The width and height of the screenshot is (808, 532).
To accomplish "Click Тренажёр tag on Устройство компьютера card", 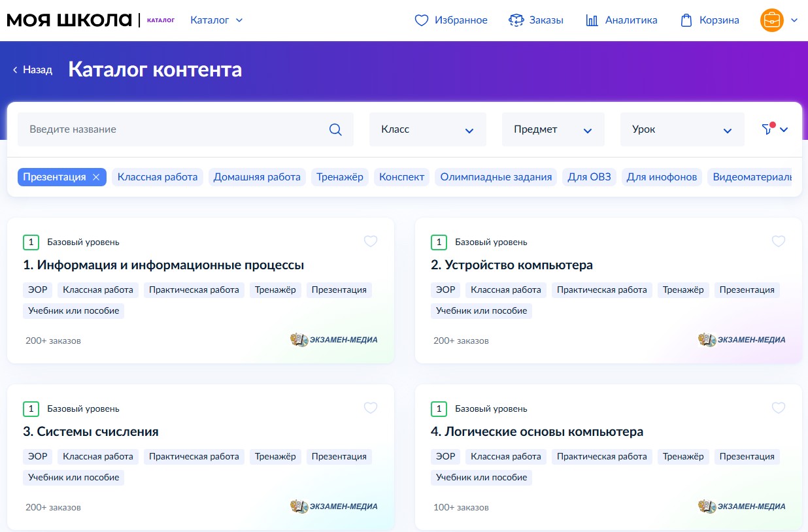I will 683,290.
